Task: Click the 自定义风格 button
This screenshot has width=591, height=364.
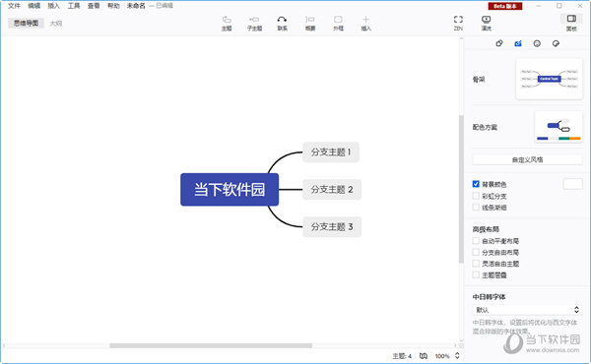Action: 527,159
